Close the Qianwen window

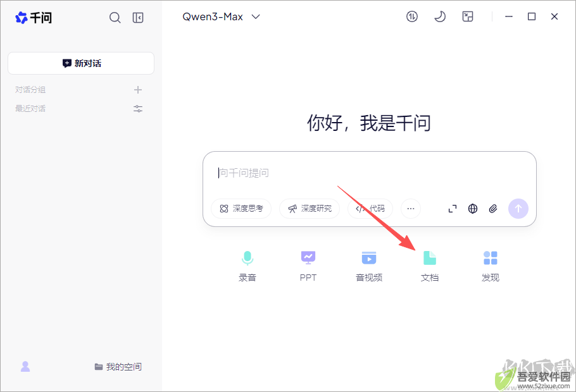[x=554, y=16]
